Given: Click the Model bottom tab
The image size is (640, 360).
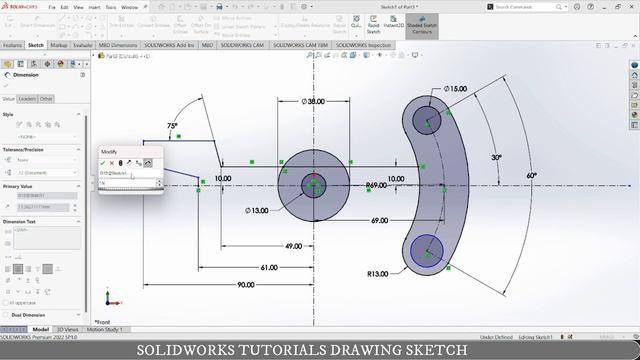Looking at the screenshot, I should pos(40,329).
